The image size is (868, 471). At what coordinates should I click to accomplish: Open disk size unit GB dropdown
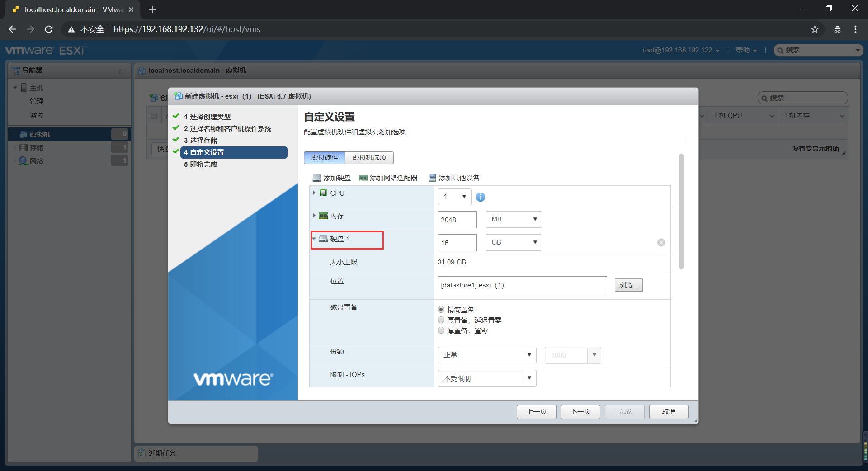[x=514, y=242]
